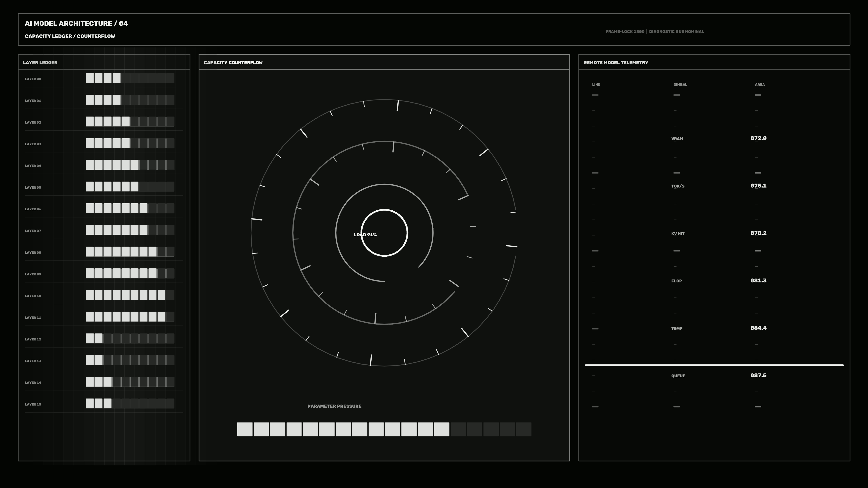Click the TOK/S telemetry label
868x488 pixels.
[678, 186]
